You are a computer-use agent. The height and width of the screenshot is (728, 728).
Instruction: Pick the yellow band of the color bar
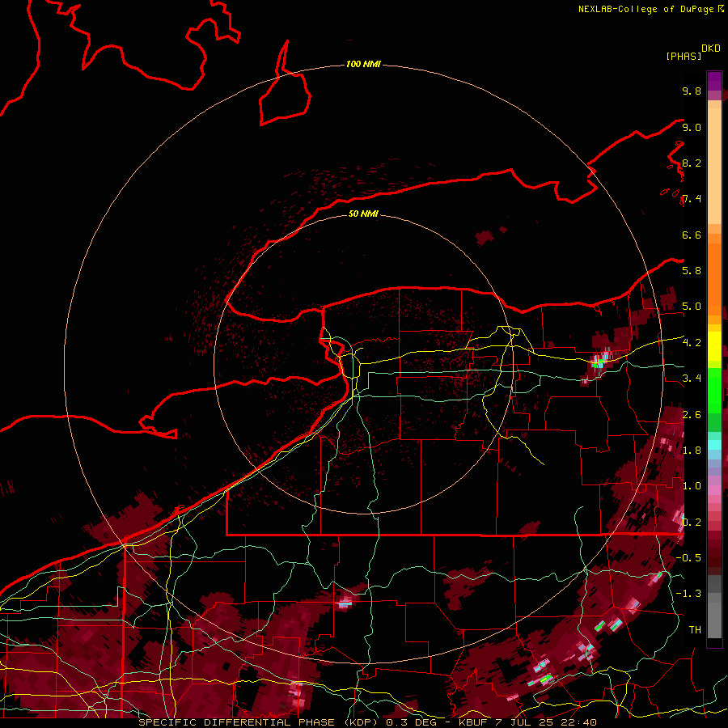coord(714,346)
